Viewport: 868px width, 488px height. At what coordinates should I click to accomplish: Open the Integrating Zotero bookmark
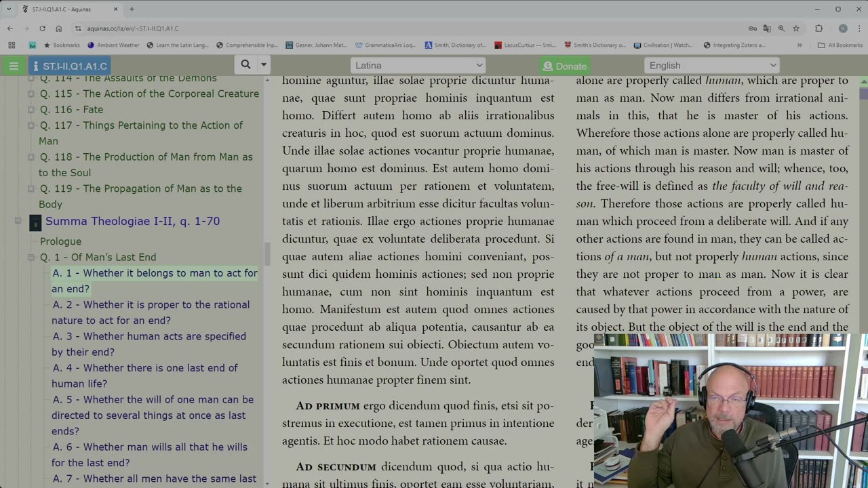(734, 45)
